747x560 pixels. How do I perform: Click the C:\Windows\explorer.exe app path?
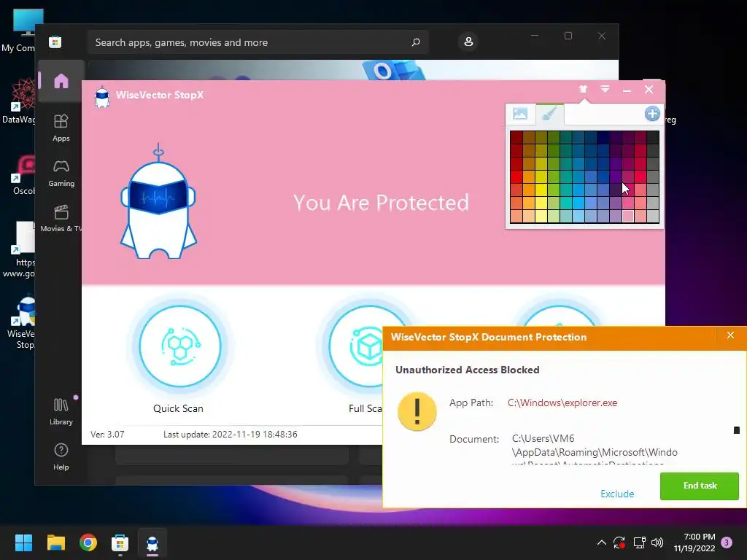[x=562, y=402]
